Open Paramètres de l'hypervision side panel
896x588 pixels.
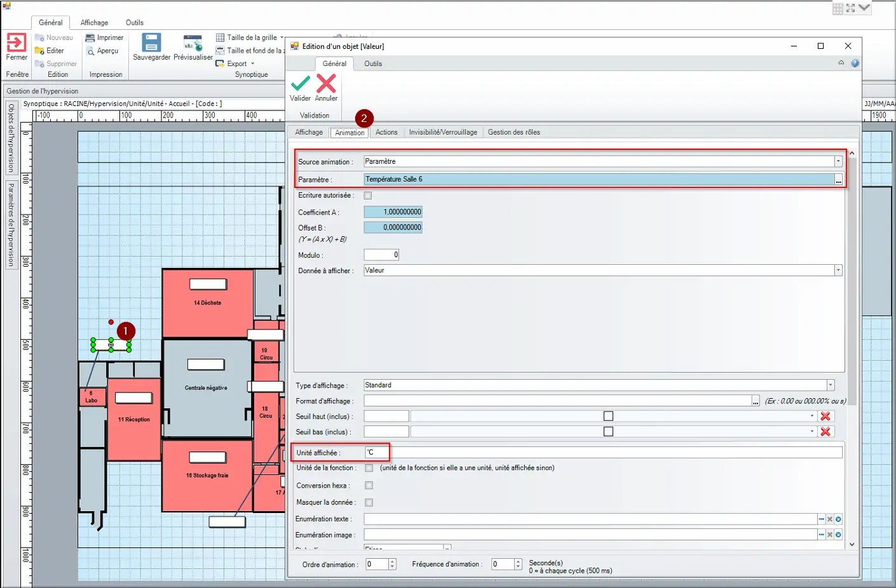click(11, 225)
